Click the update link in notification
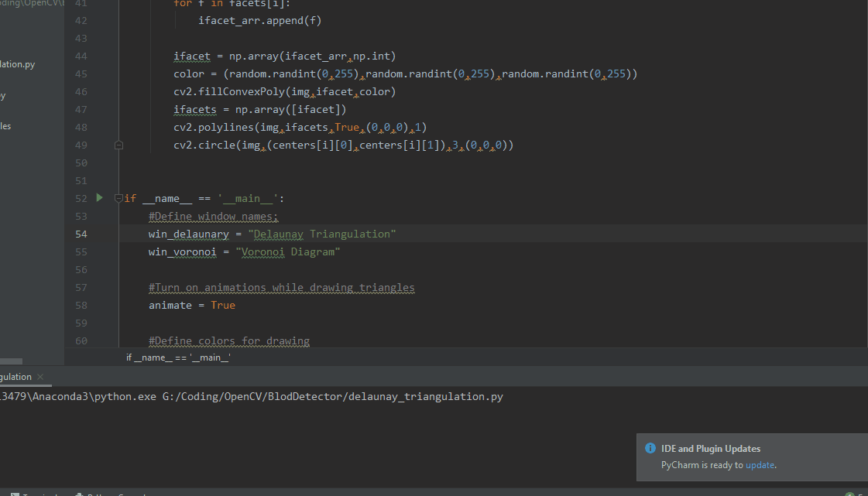This screenshot has height=496, width=868. coord(760,465)
